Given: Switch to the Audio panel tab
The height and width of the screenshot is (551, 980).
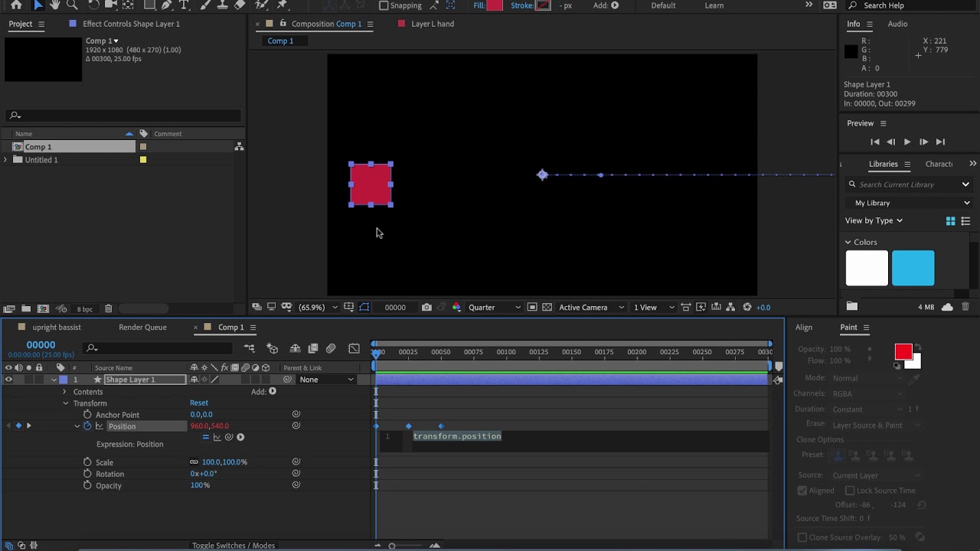Looking at the screenshot, I should click(x=897, y=24).
